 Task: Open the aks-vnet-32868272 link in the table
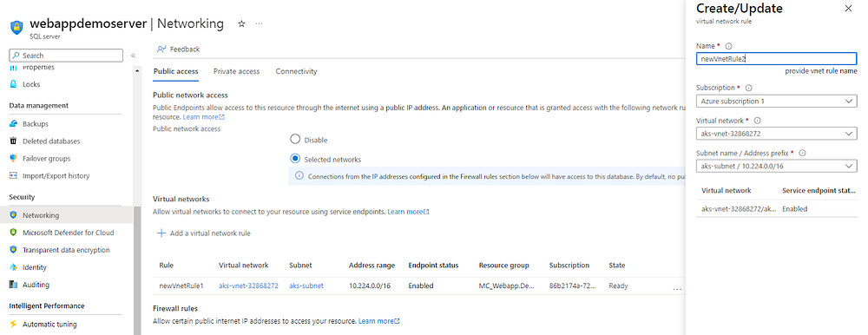248,286
